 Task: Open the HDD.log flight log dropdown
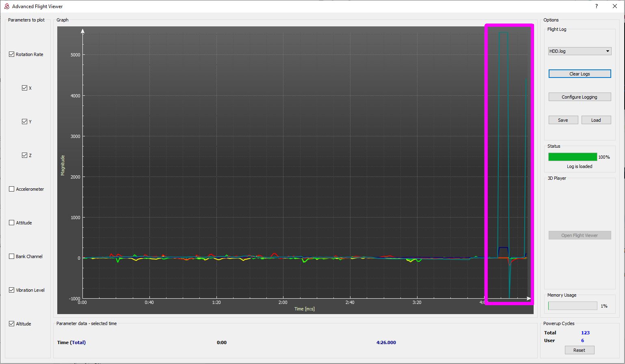pyautogui.click(x=580, y=51)
